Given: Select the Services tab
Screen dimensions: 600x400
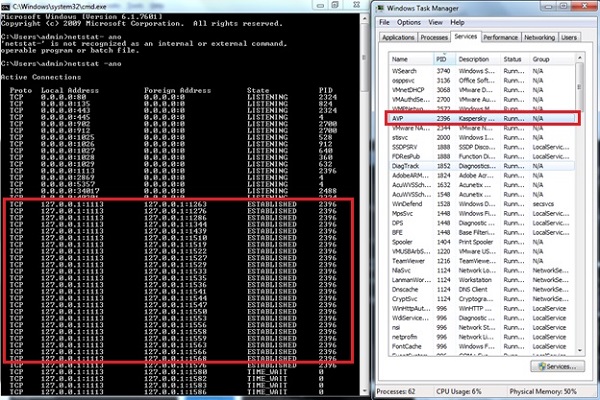Looking at the screenshot, I should click(x=466, y=36).
